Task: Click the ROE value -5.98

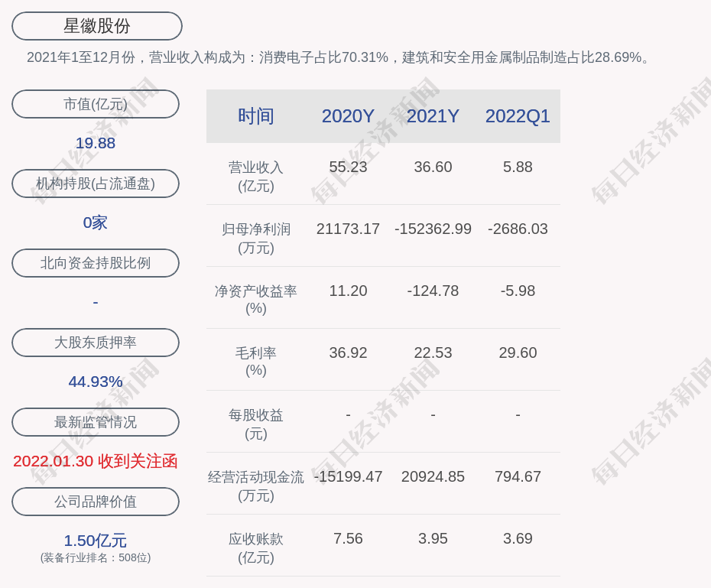Action: pos(518,291)
